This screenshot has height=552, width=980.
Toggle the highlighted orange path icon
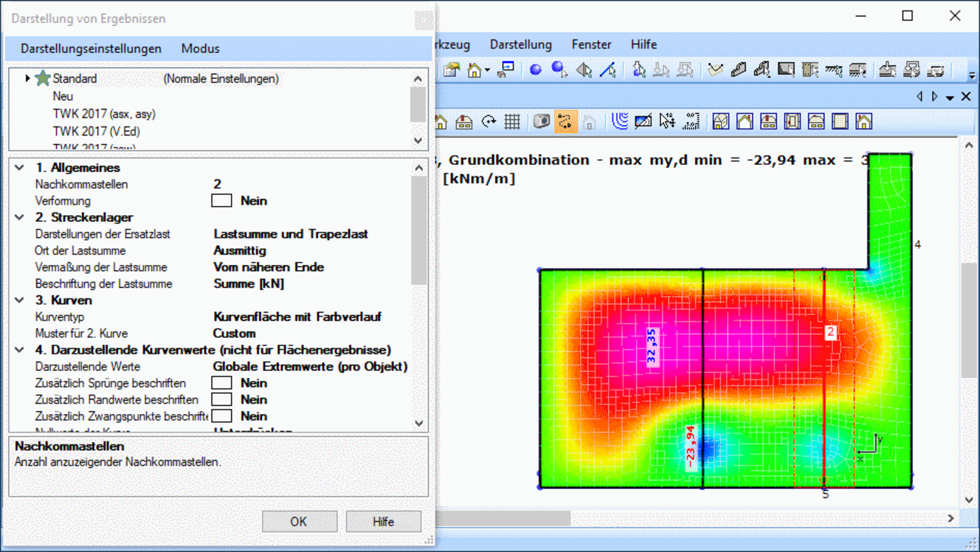565,122
